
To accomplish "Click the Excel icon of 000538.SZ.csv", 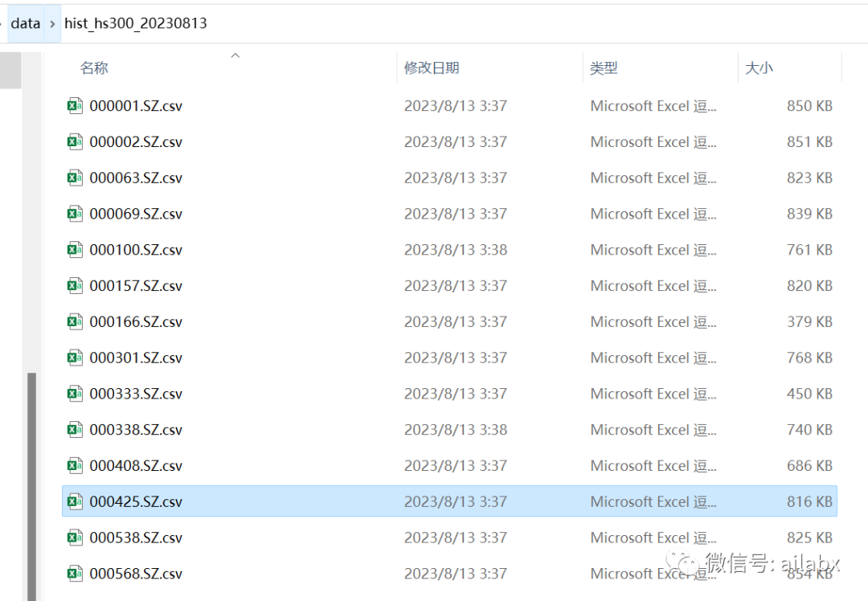I will [x=75, y=538].
